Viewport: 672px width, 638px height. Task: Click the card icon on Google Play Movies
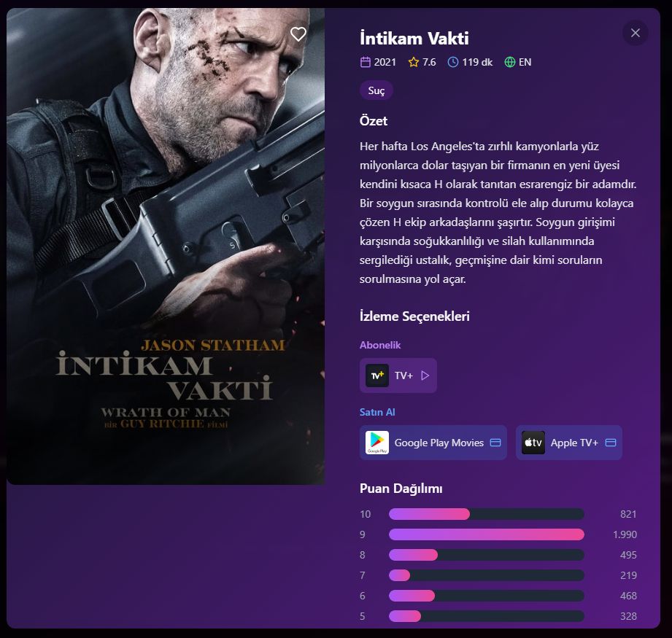(x=495, y=443)
